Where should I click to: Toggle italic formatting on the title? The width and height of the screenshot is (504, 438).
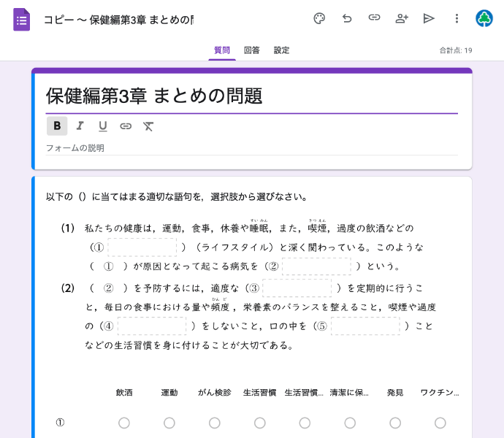[80, 126]
